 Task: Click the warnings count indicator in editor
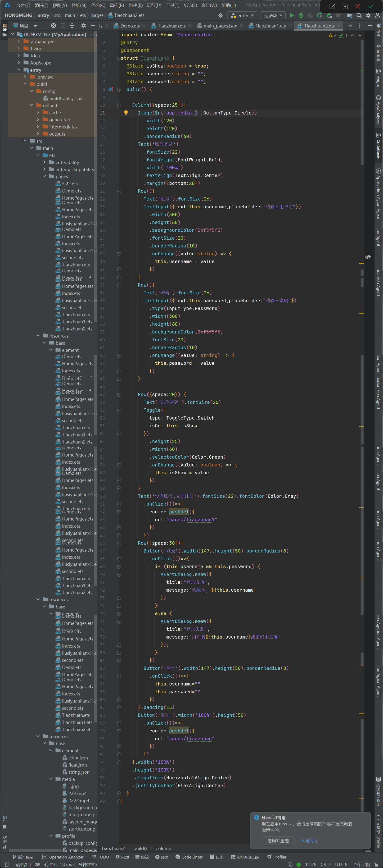tap(332, 35)
